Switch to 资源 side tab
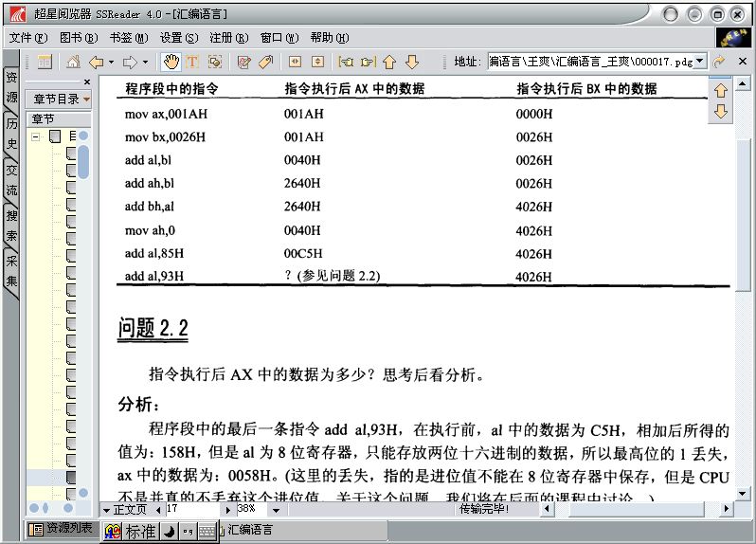 [11, 88]
